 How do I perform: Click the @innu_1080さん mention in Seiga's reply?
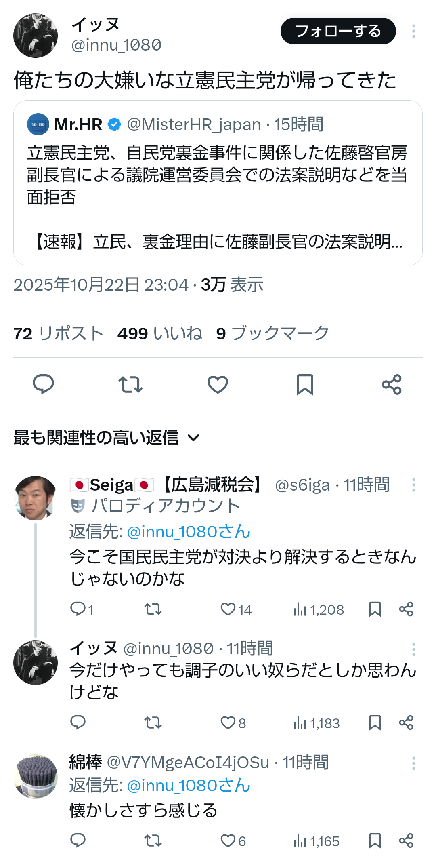[189, 532]
